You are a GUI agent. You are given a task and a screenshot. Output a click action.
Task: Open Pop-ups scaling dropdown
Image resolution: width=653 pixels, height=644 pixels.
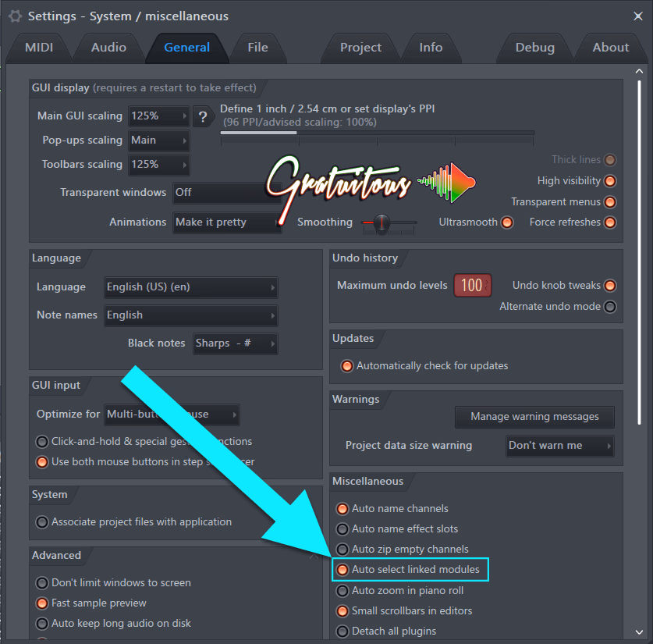tap(158, 141)
